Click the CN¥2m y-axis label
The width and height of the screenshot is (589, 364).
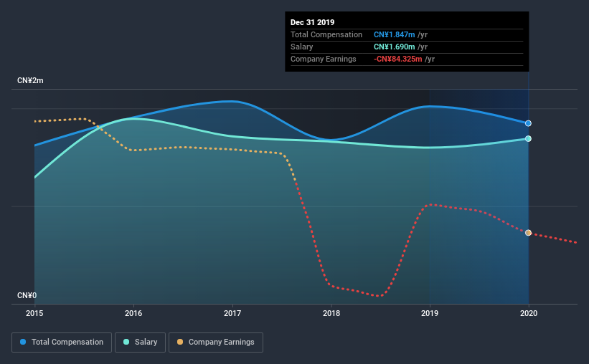pos(30,81)
